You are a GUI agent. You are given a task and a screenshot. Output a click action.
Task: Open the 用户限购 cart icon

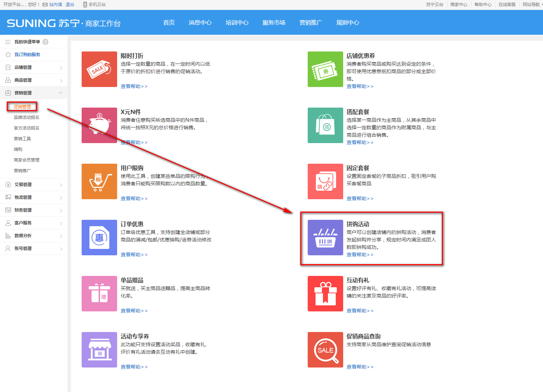[99, 181]
